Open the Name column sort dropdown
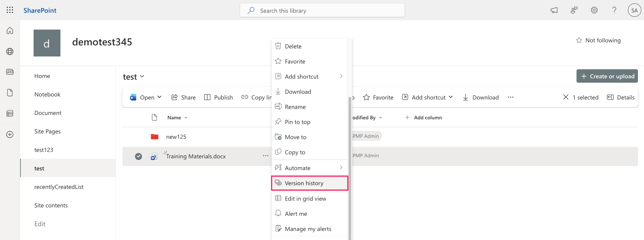 click(x=186, y=118)
